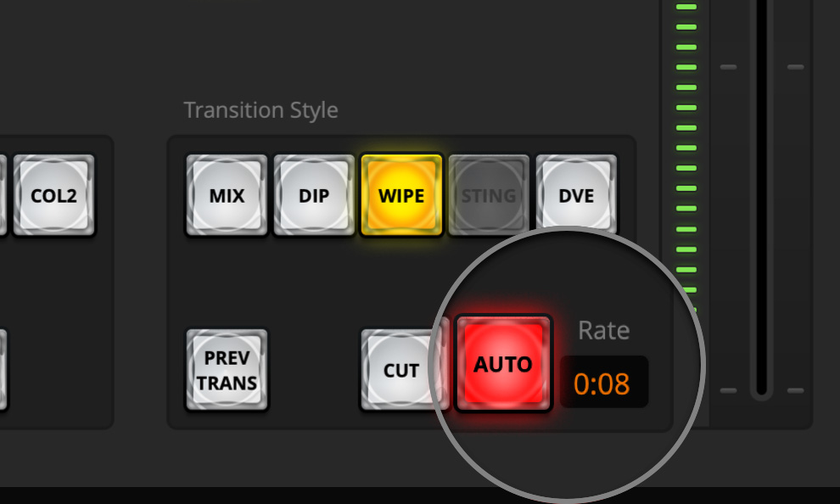840x504 pixels.
Task: Click the lower-left tick mark beside the fader
Action: (728, 390)
